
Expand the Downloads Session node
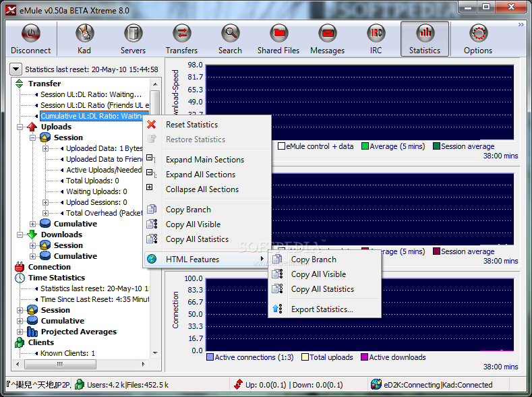pos(32,245)
